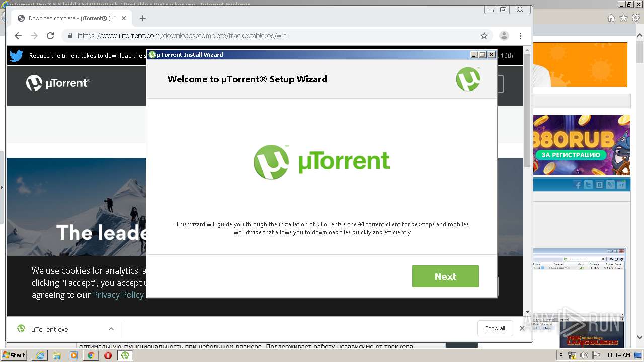Click Show all downloads
Image resolution: width=644 pixels, height=362 pixels.
[x=495, y=328]
